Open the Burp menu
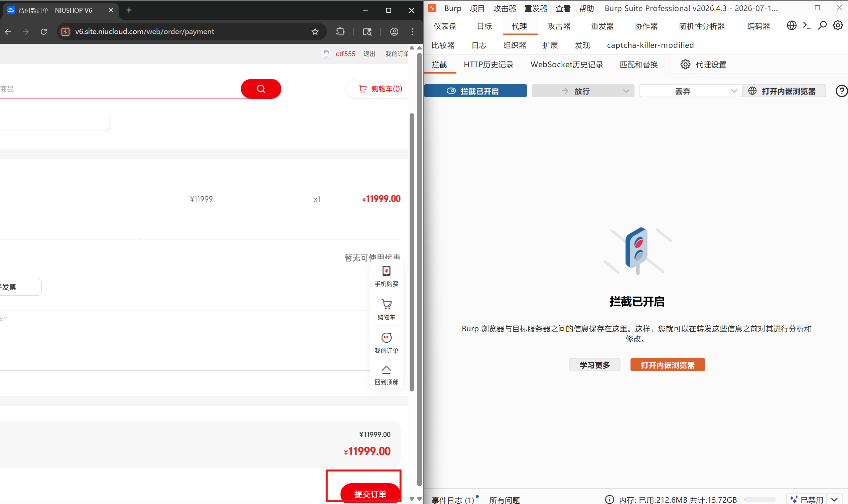Image resolution: width=848 pixels, height=504 pixels. click(x=452, y=8)
